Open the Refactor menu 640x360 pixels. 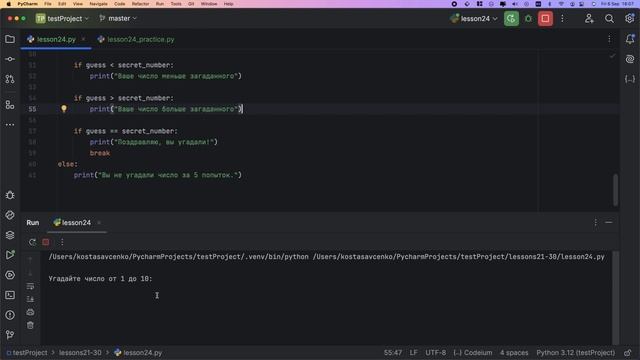140,4
